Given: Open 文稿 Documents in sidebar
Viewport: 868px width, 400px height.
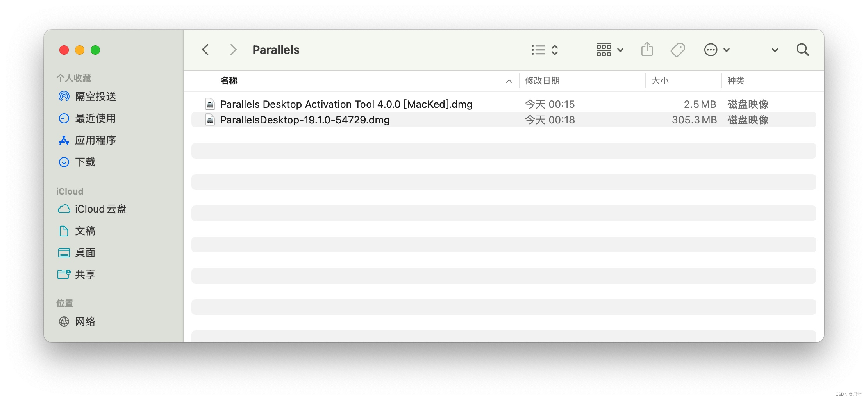Looking at the screenshot, I should pos(77,231).
